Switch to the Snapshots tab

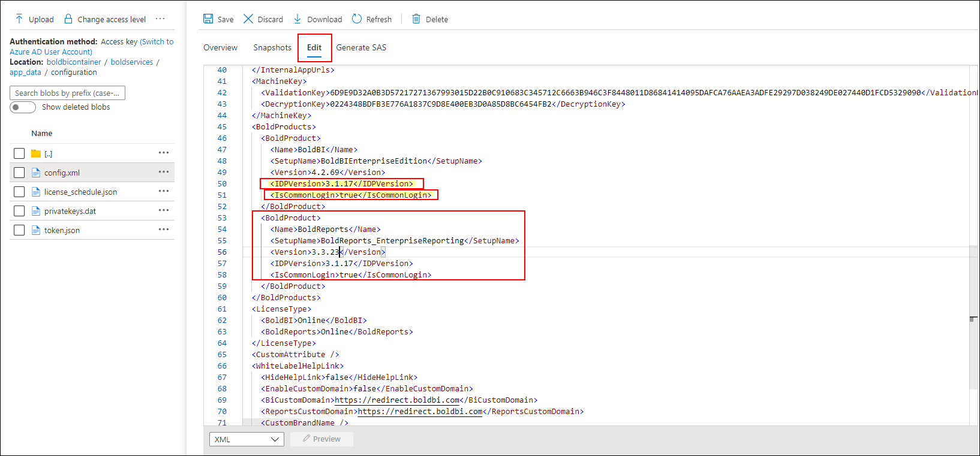click(272, 47)
